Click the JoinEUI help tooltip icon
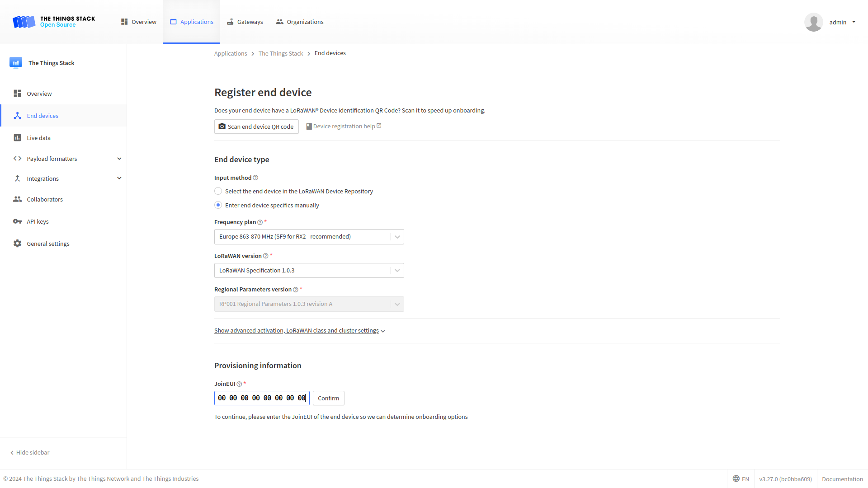This screenshot has width=868, height=488. pos(239,384)
